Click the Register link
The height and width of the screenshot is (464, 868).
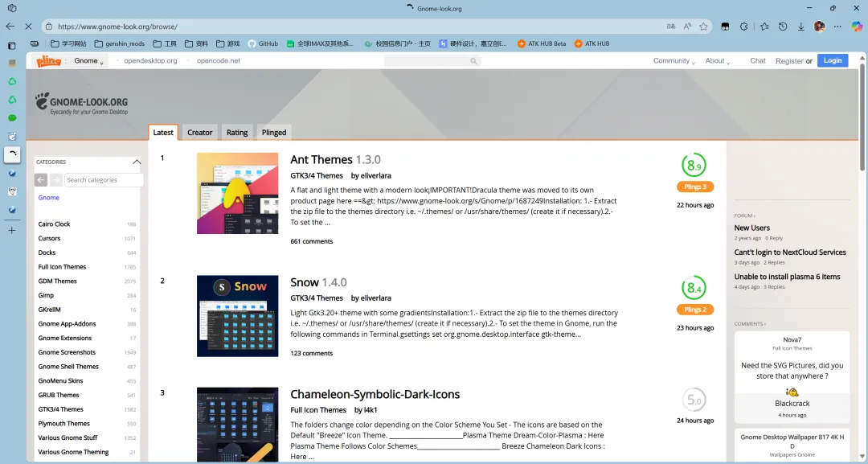[789, 61]
